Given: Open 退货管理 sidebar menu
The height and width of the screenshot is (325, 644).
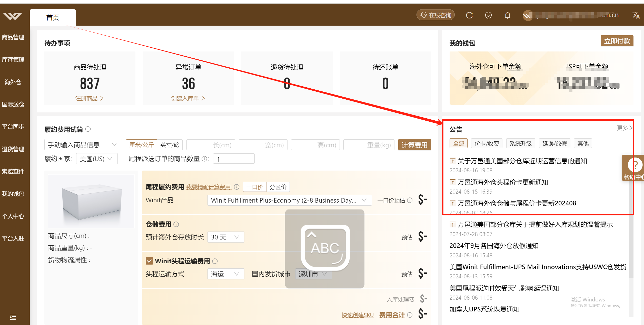Looking at the screenshot, I should pyautogui.click(x=13, y=149).
